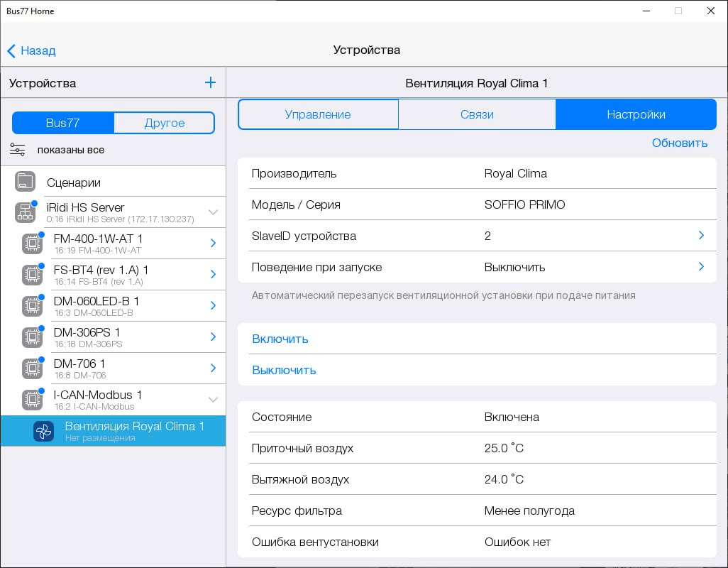Image resolution: width=728 pixels, height=568 pixels.
Task: Open FS-BT4 (rev 1.A) 1 details arrow
Action: (213, 274)
